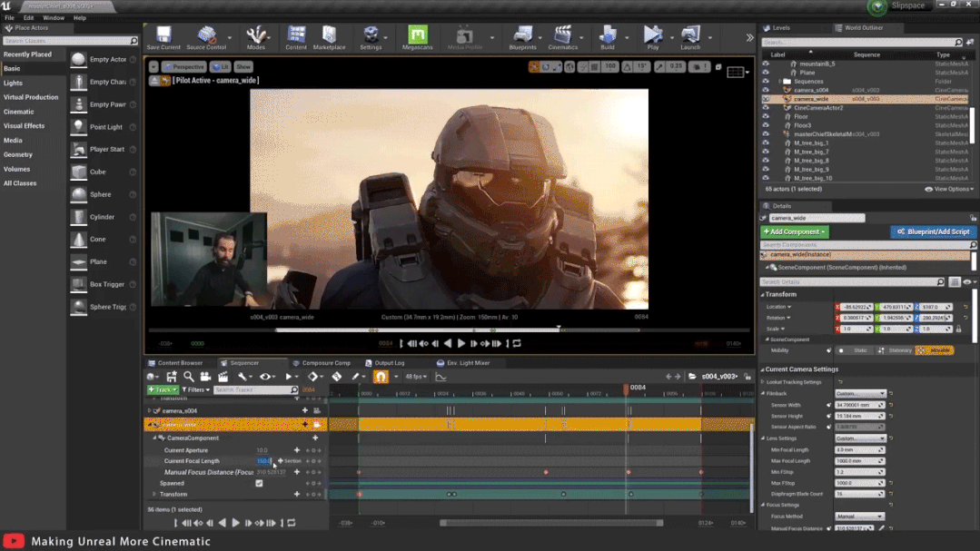Click the World Outliner search field
The image size is (980, 551).
coord(858,43)
